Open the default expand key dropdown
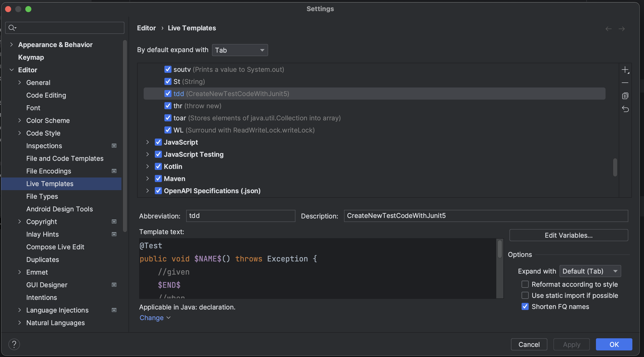 [x=240, y=50]
